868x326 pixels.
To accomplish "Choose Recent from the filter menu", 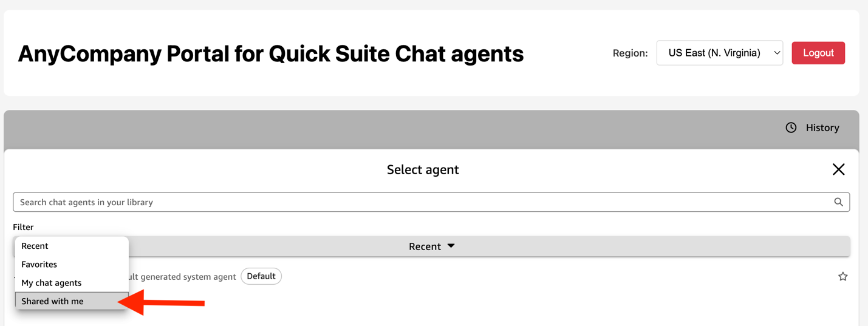I will [x=35, y=246].
